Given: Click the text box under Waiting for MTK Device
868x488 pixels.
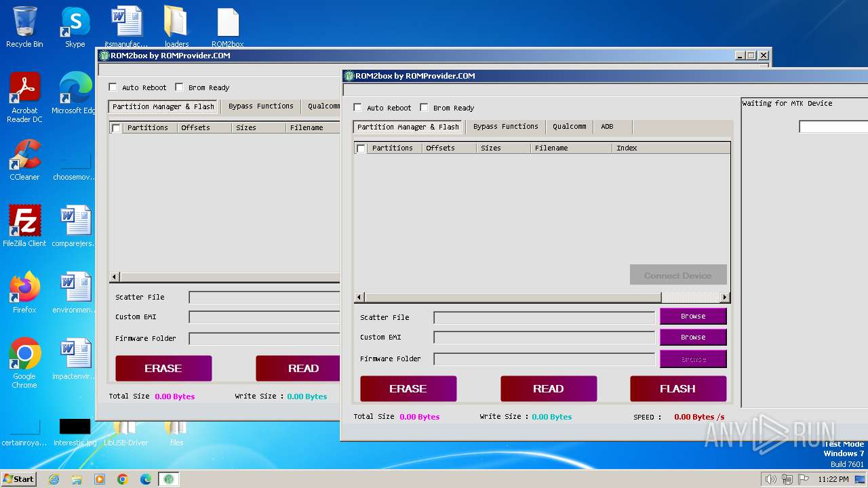Looking at the screenshot, I should pyautogui.click(x=833, y=127).
